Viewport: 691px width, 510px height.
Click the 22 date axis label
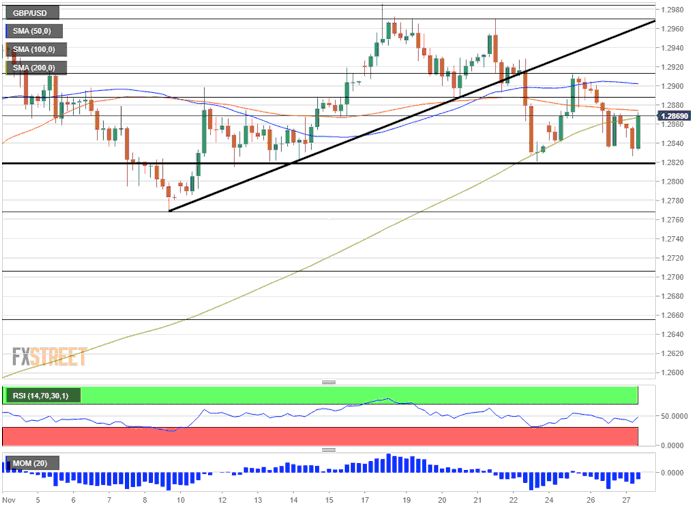coord(513,500)
